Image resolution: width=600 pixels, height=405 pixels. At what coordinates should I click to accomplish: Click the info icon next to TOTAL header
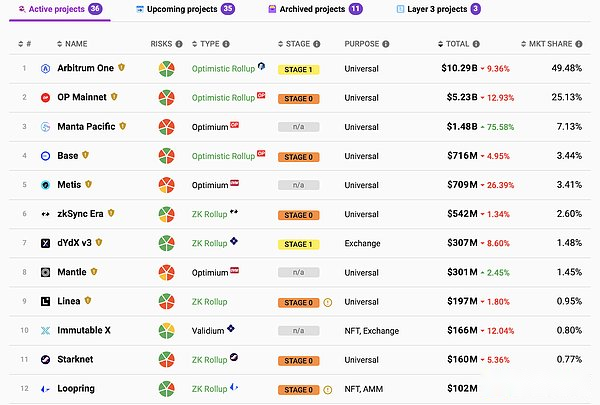pyautogui.click(x=478, y=45)
